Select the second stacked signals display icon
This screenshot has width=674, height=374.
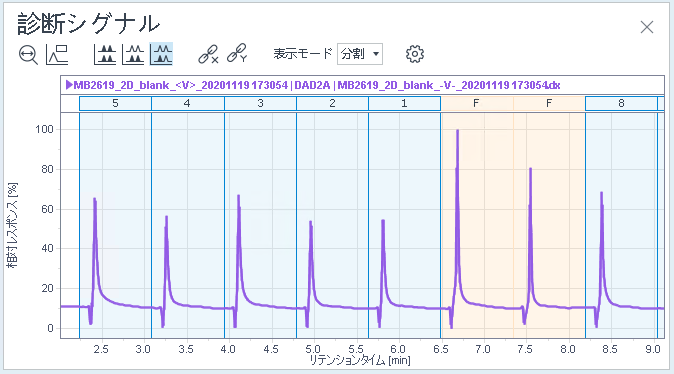tap(133, 54)
